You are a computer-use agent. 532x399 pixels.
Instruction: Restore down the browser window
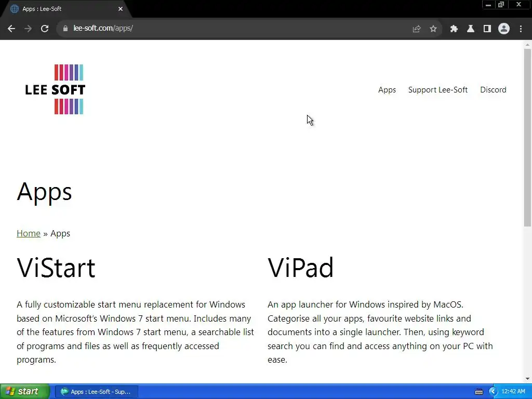click(501, 5)
